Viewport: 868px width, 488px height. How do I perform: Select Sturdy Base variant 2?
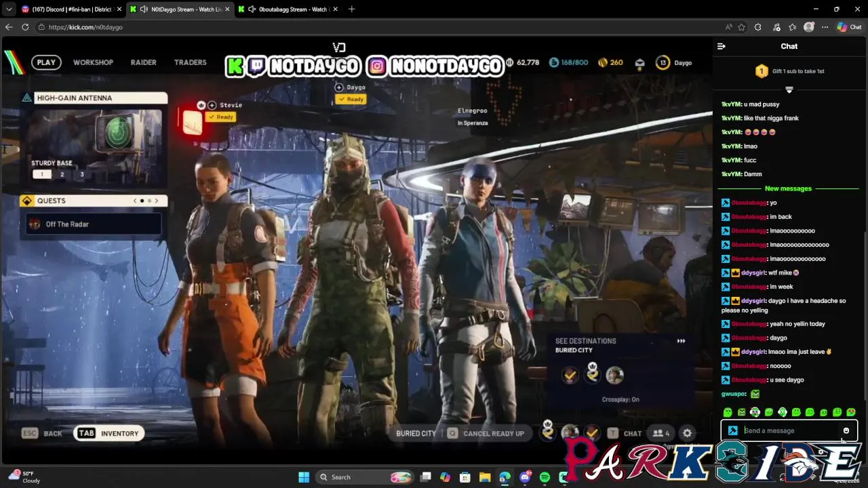click(62, 174)
